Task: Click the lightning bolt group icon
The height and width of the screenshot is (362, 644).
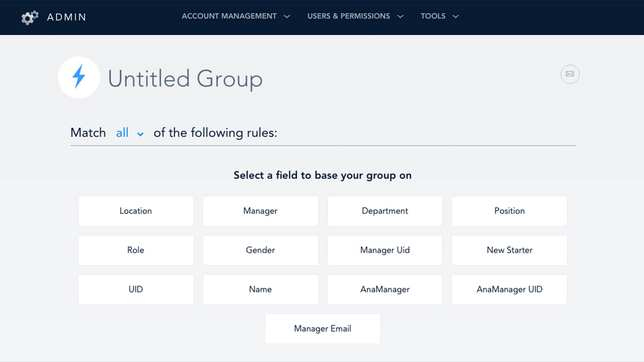Action: click(79, 77)
